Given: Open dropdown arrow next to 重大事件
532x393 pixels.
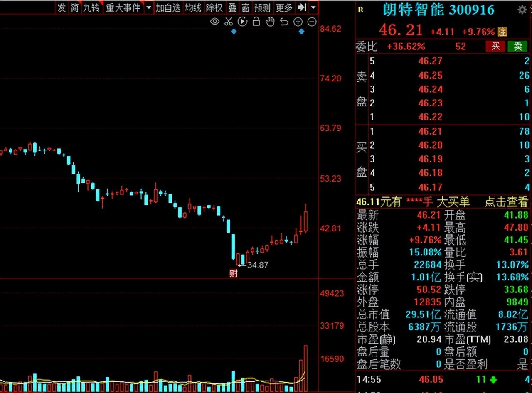Looking at the screenshot, I should tap(148, 7).
